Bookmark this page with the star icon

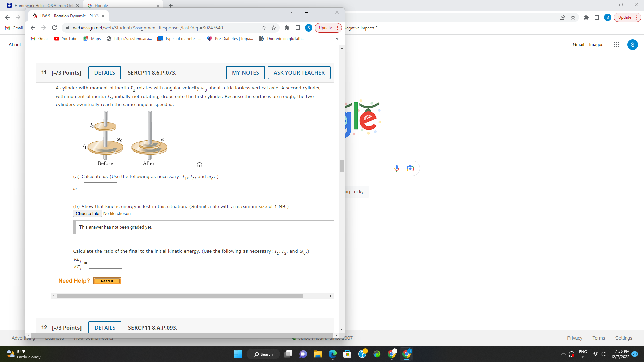274,28
